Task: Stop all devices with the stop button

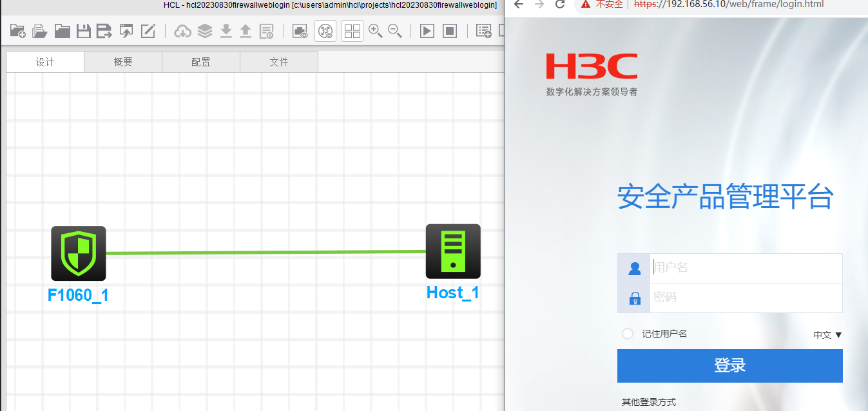Action: (x=450, y=30)
